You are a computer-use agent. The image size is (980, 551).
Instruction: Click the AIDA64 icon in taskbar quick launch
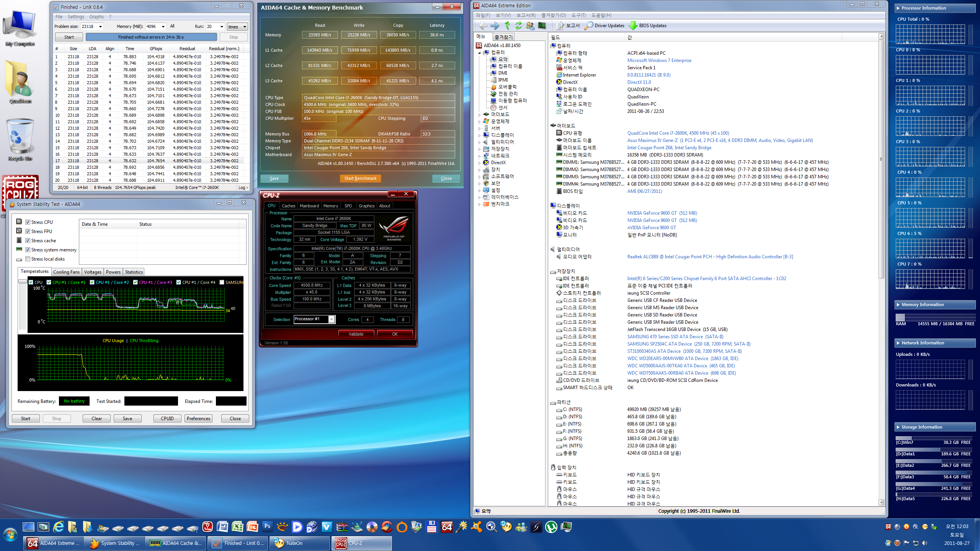447,527
